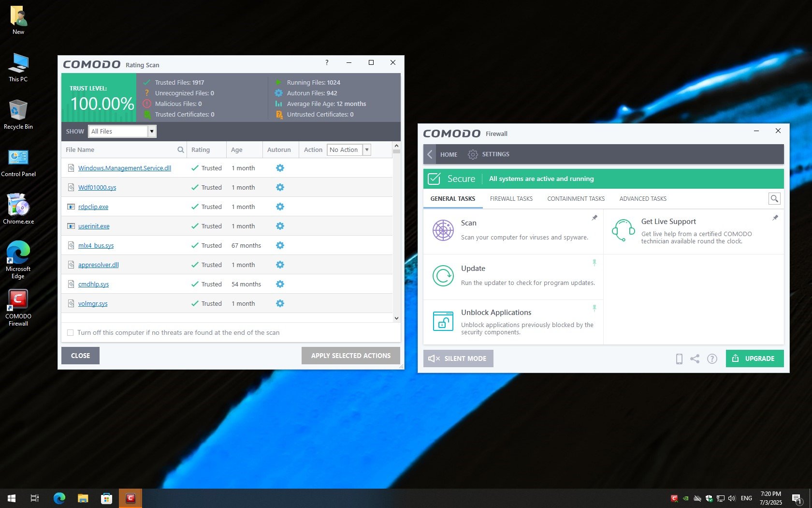The height and width of the screenshot is (508, 812).
Task: Open the notification center in taskbar
Action: pyautogui.click(x=797, y=498)
